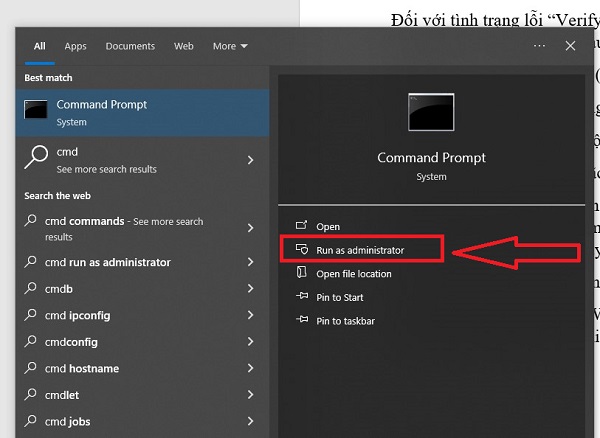
Task: Expand the cmd hostname suggestion chevron
Action: click(250, 369)
